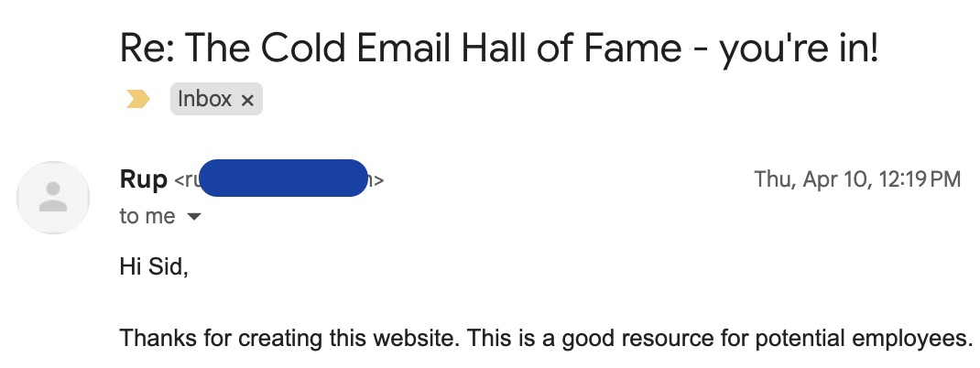Click the sender's gray profile avatar
Image resolution: width=980 pixels, height=368 pixels.
click(x=53, y=196)
